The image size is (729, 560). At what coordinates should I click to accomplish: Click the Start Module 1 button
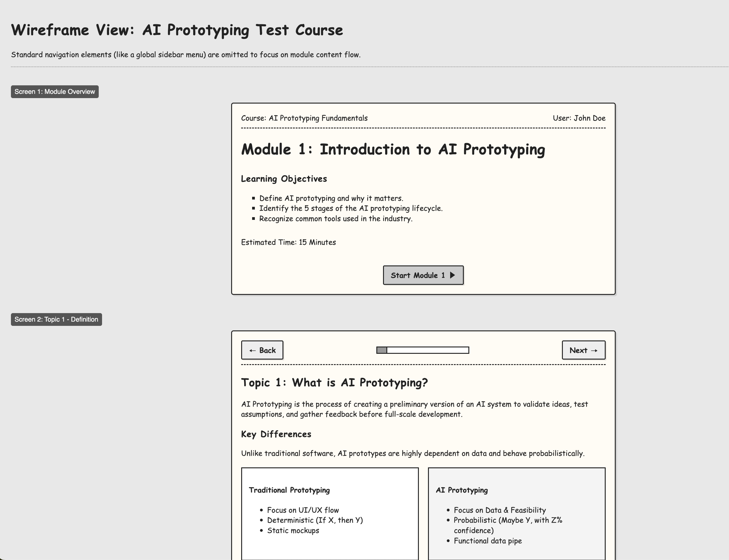pyautogui.click(x=423, y=275)
